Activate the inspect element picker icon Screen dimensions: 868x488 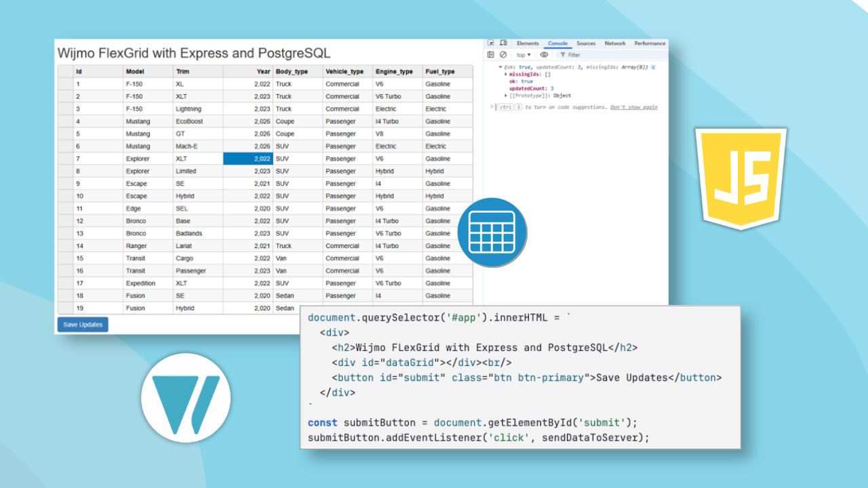click(491, 43)
